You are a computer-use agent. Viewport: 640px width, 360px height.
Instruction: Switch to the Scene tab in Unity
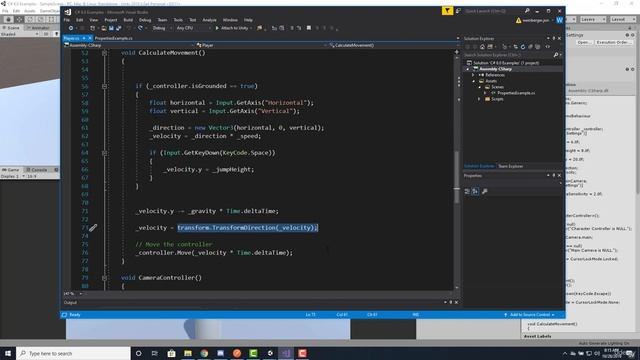(11, 28)
